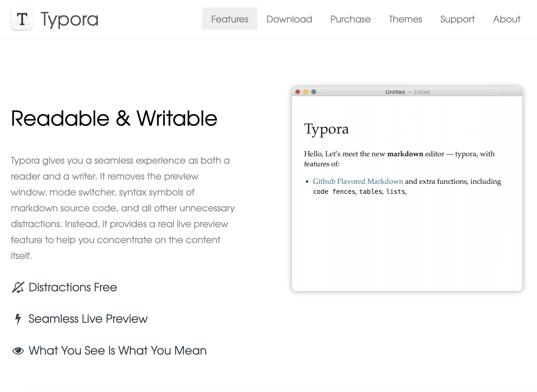Click the eye icon beside What You See
Screen dimensions: 537x392
point(18,351)
